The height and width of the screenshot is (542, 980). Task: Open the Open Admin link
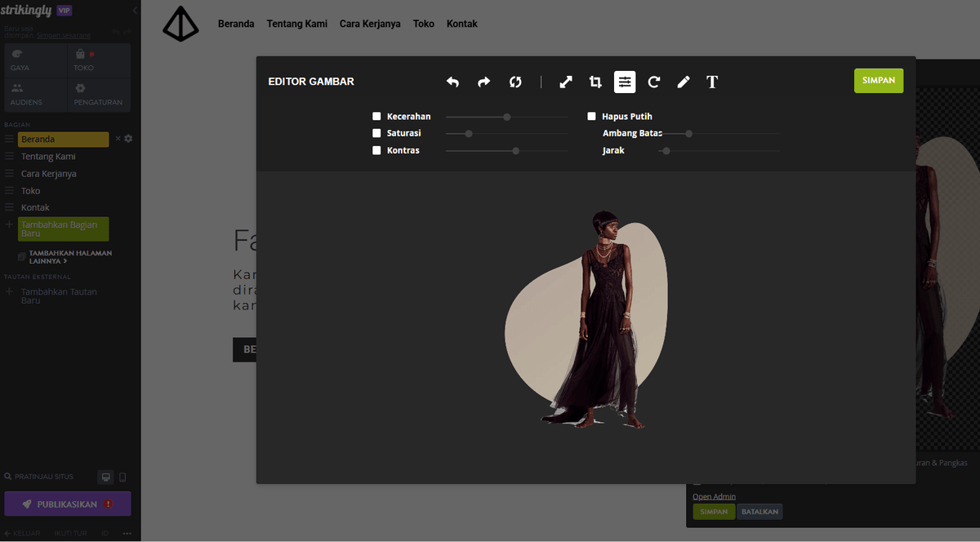(714, 495)
